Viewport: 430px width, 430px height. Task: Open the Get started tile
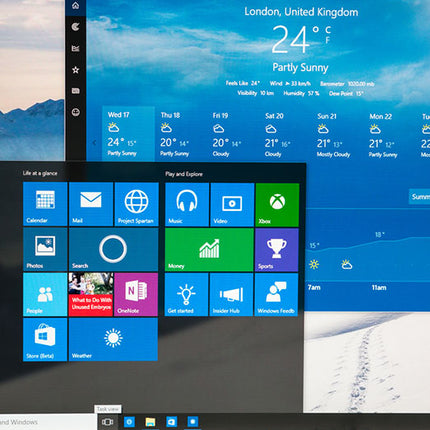(x=187, y=295)
